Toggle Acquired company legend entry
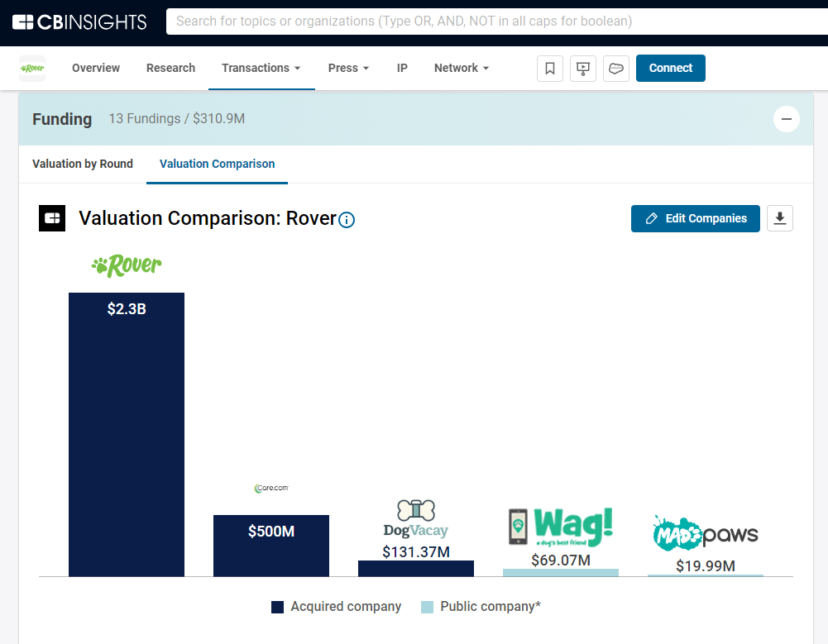The height and width of the screenshot is (644, 828). tap(336, 607)
